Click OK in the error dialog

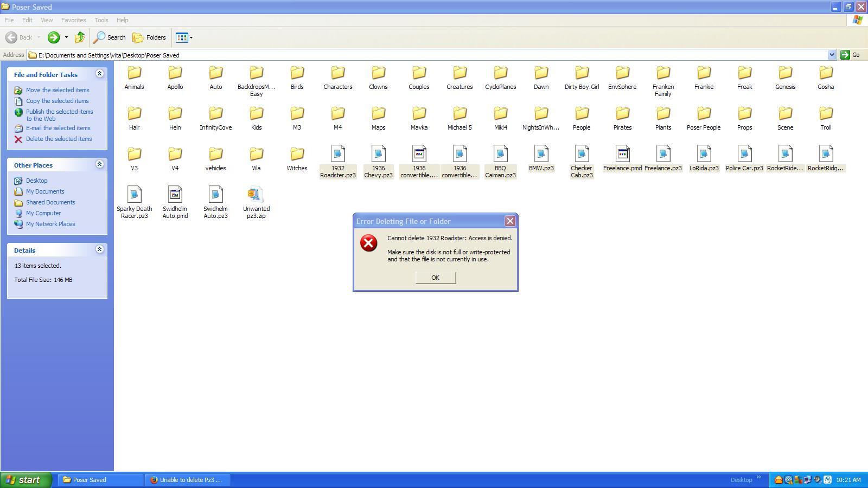click(435, 278)
